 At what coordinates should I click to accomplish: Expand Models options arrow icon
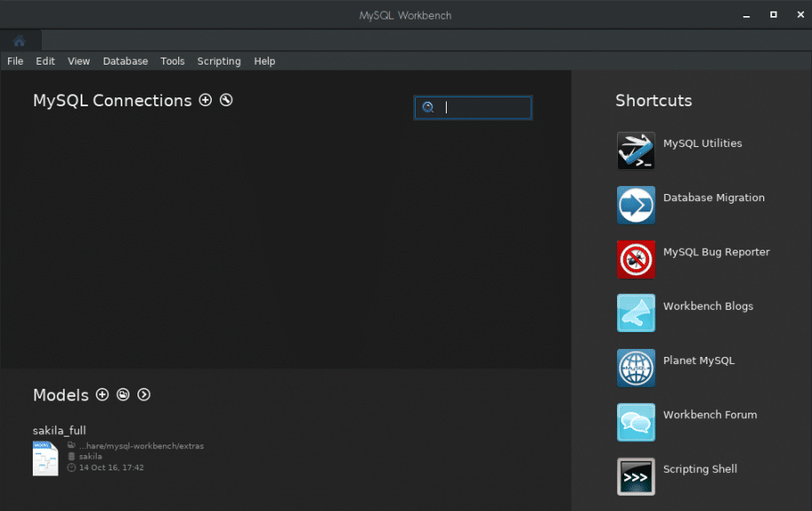pos(144,395)
